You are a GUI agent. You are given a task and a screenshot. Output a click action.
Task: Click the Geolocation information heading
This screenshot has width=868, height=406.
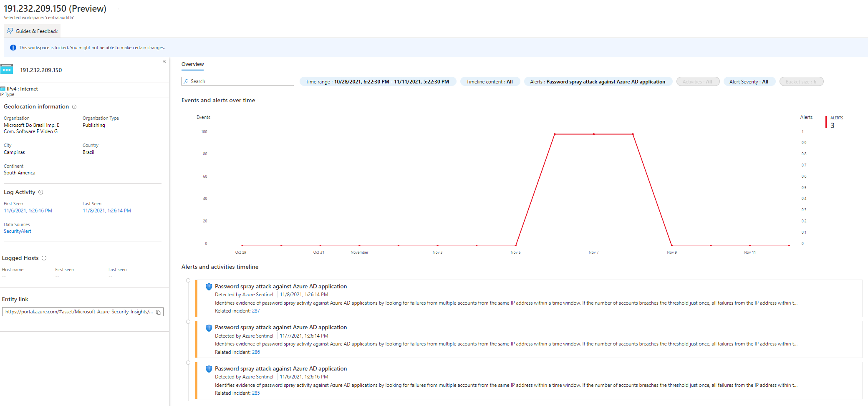point(36,107)
